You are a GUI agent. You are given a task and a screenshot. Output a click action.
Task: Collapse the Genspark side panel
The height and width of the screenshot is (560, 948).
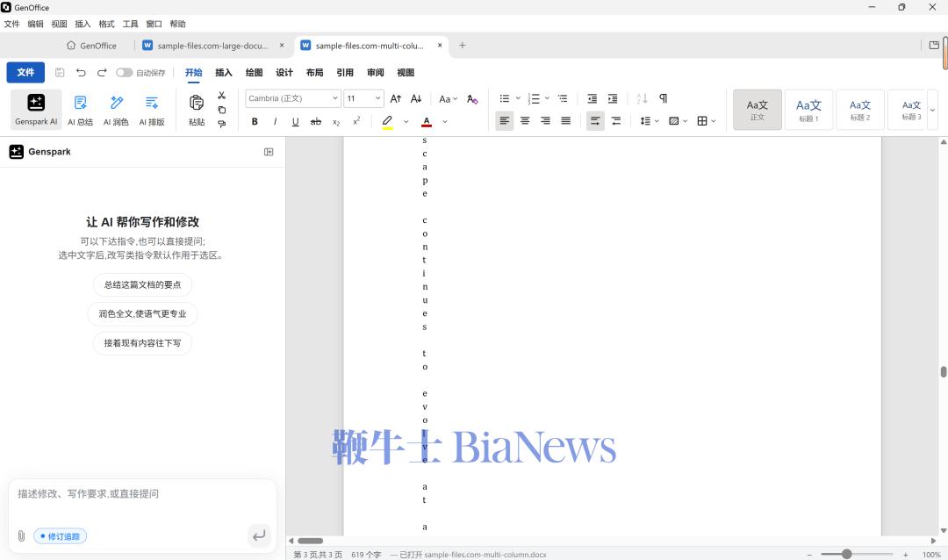tap(269, 152)
